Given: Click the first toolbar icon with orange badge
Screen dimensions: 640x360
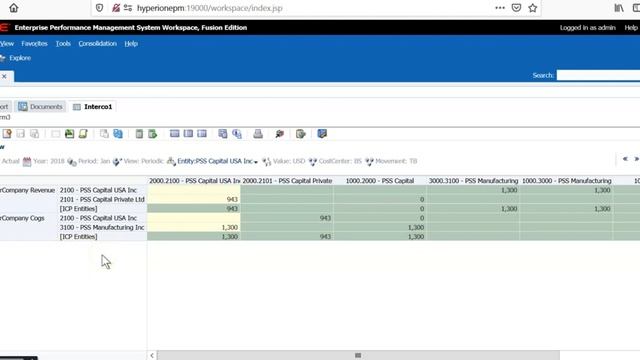Looking at the screenshot, I should tap(7, 133).
